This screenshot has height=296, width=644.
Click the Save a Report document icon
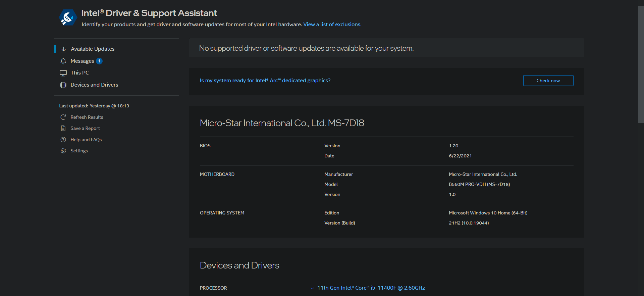pos(63,128)
